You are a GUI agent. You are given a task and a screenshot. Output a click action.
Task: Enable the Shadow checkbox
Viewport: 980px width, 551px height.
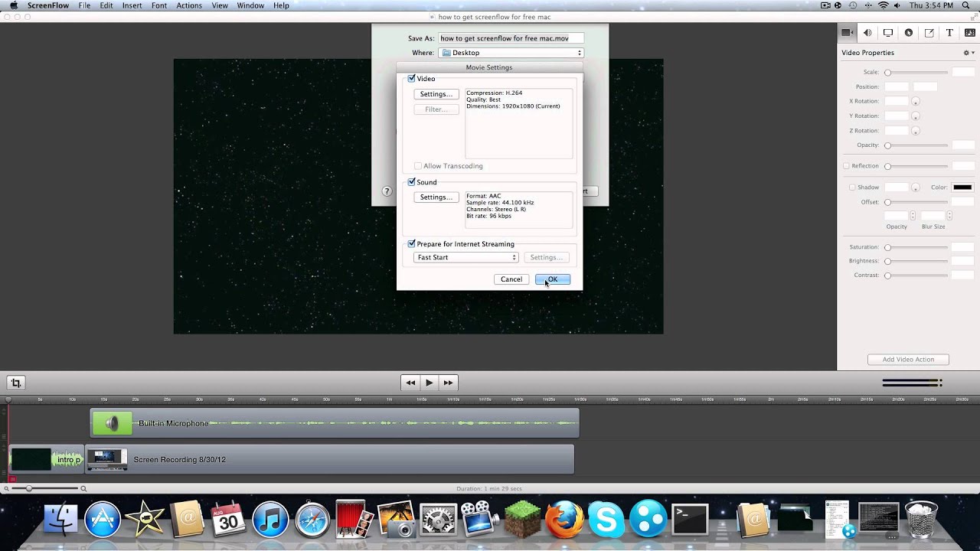(x=852, y=187)
